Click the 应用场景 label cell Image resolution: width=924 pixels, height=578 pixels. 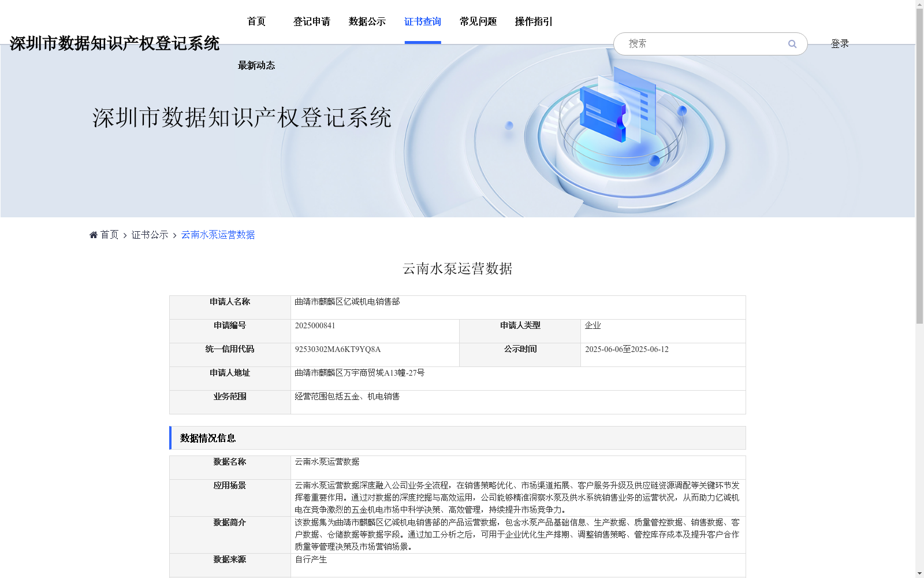point(230,498)
